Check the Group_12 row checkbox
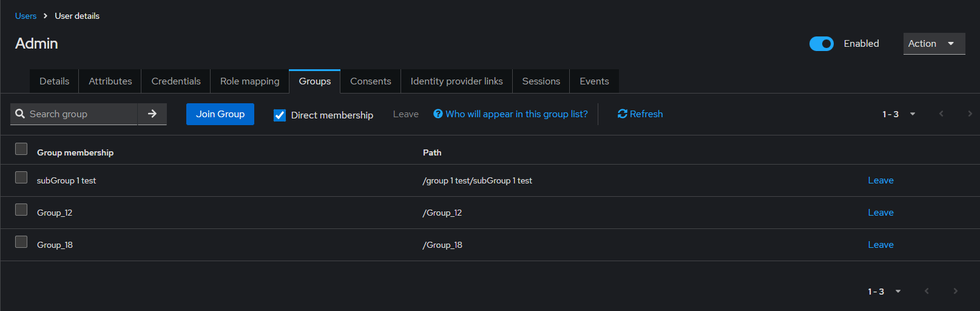Viewport: 980px width, 311px height. [21, 210]
